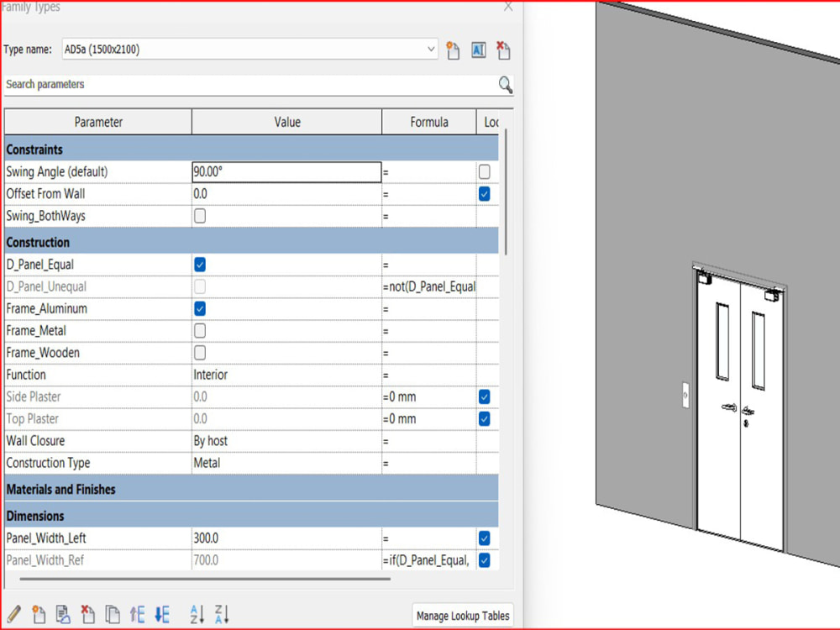The image size is (840, 630).
Task: Select the Swing Angle (default) parameter name
Action: coord(57,172)
